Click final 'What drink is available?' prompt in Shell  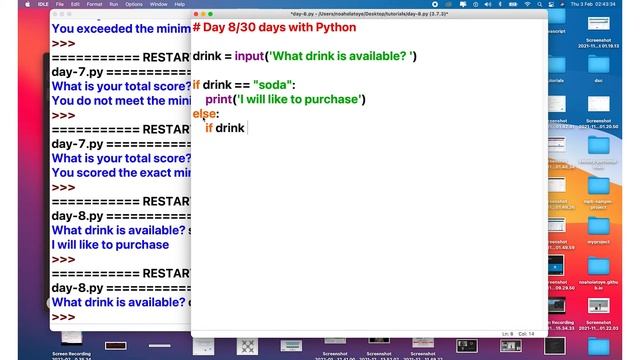tap(119, 302)
